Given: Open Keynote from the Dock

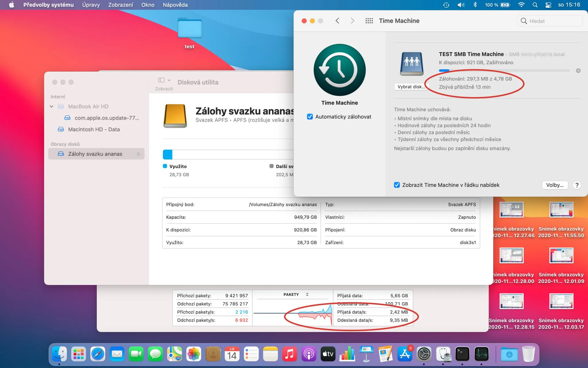Looking at the screenshot, I should tap(366, 354).
